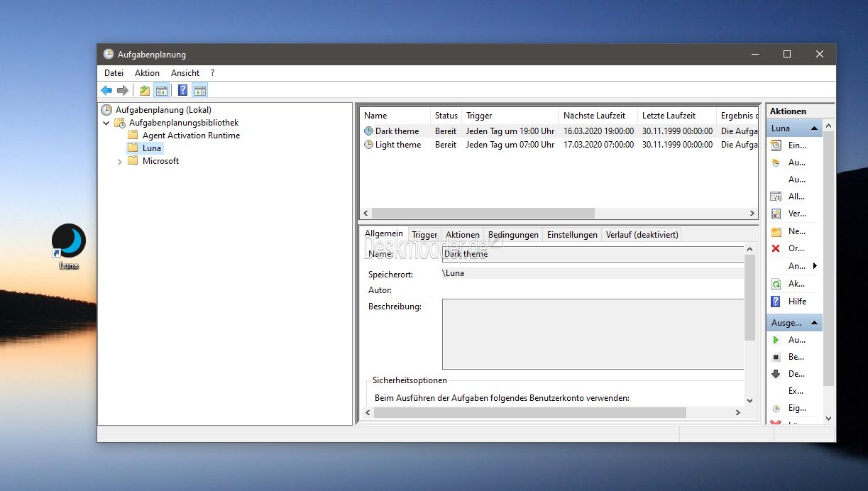Open Help via the blue question mark toolbar icon
Viewport: 868px width, 491px height.
(x=182, y=90)
